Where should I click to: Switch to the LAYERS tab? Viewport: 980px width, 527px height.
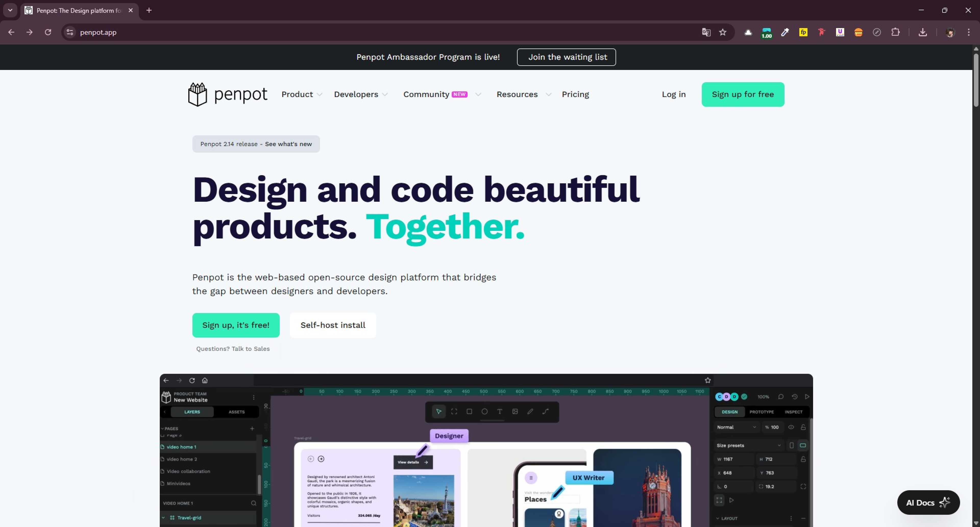(x=192, y=412)
